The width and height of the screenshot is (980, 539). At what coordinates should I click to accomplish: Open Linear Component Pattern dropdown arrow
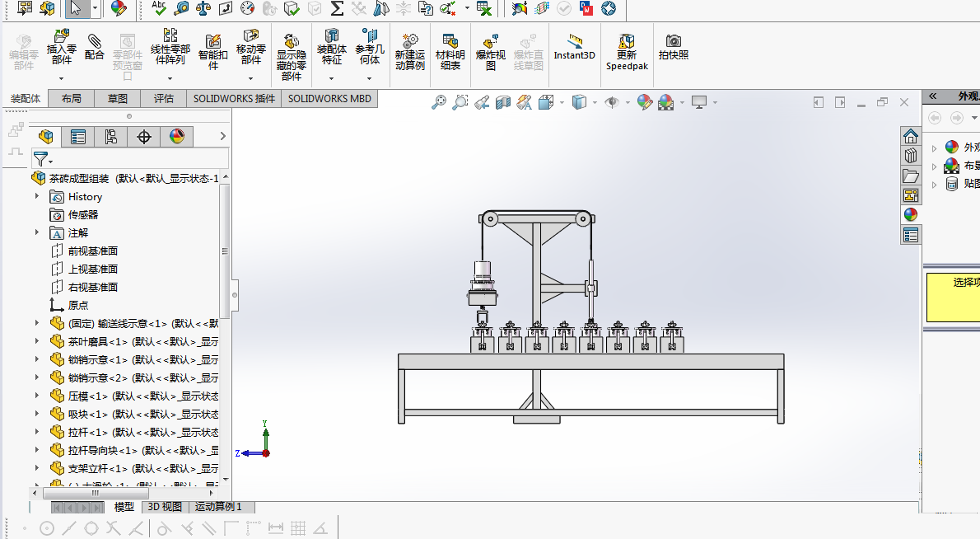tap(170, 79)
